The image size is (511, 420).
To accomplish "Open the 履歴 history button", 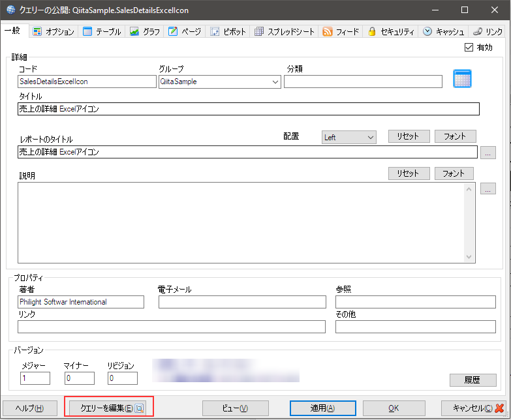I will click(473, 380).
